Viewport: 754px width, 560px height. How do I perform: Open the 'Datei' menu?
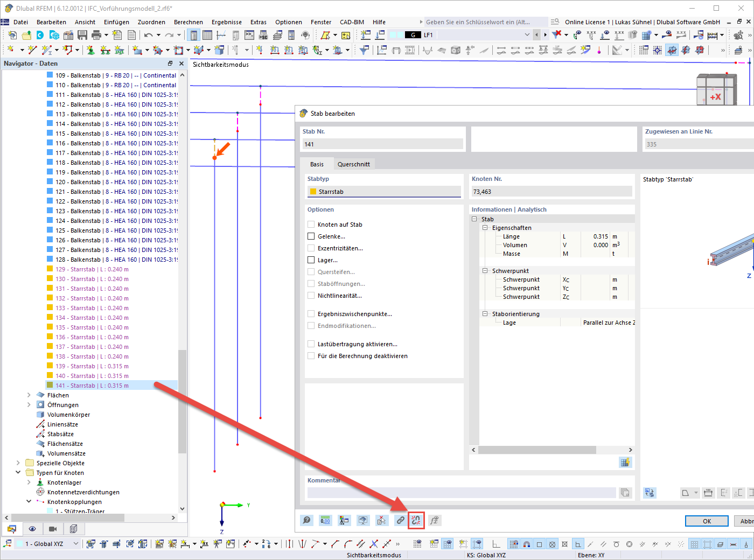coord(21,22)
